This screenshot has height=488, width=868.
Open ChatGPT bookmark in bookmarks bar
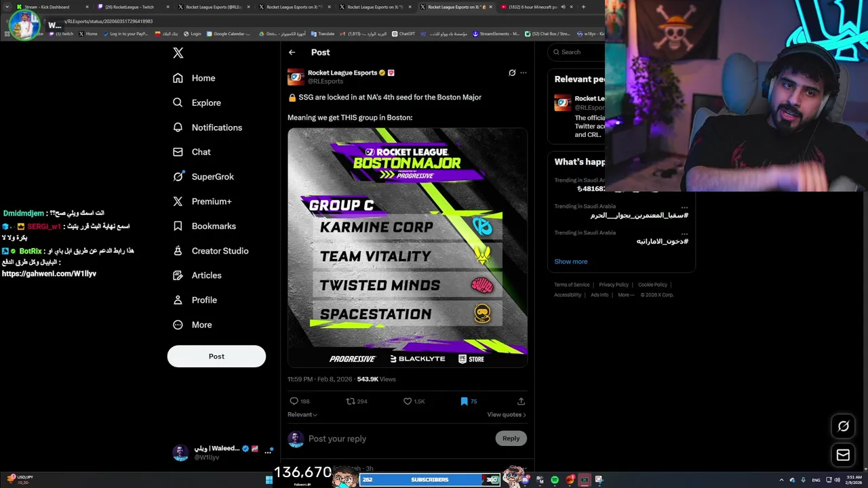point(403,33)
